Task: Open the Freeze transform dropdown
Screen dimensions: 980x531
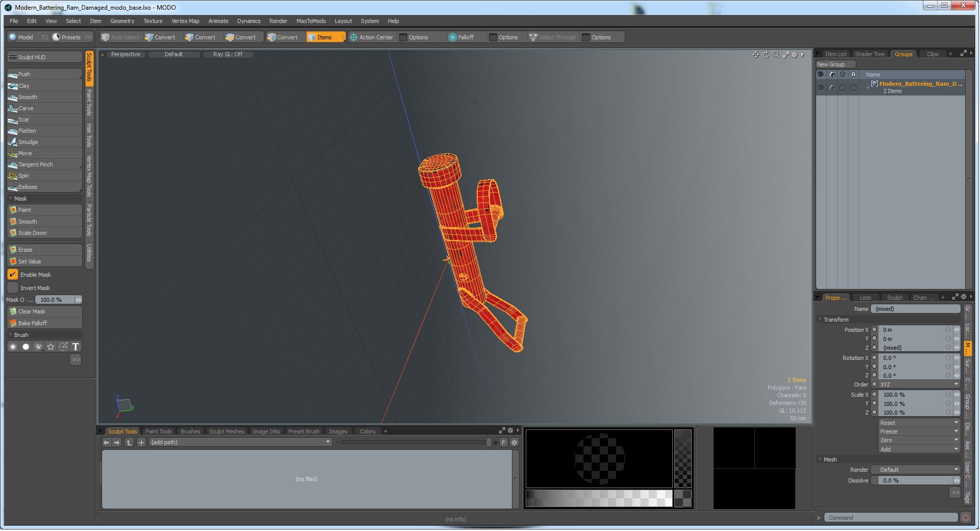Action: tap(919, 431)
